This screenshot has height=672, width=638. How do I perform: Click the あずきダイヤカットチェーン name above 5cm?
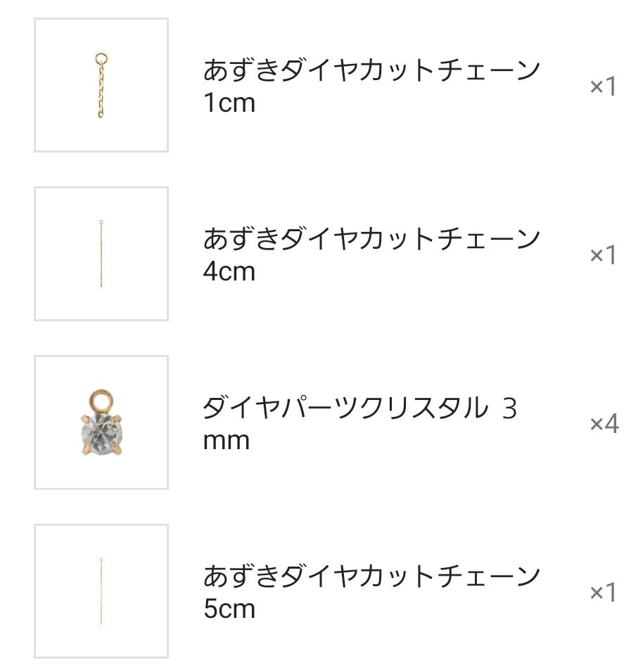tap(371, 576)
